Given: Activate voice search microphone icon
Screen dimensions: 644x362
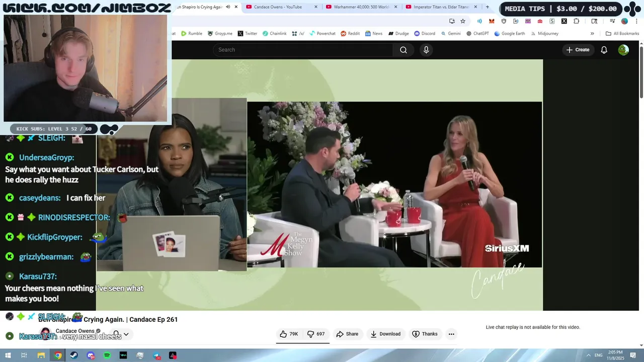Looking at the screenshot, I should pyautogui.click(x=426, y=50).
